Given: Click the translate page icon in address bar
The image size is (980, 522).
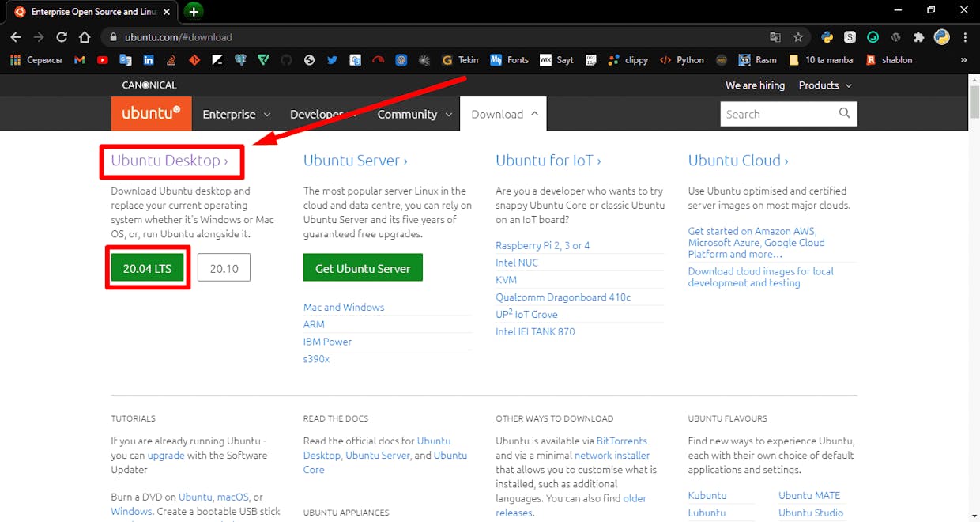Looking at the screenshot, I should click(775, 37).
